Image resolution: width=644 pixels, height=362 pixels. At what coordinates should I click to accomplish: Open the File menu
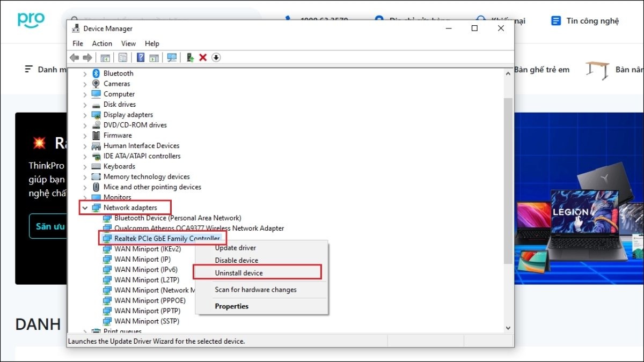coord(78,43)
